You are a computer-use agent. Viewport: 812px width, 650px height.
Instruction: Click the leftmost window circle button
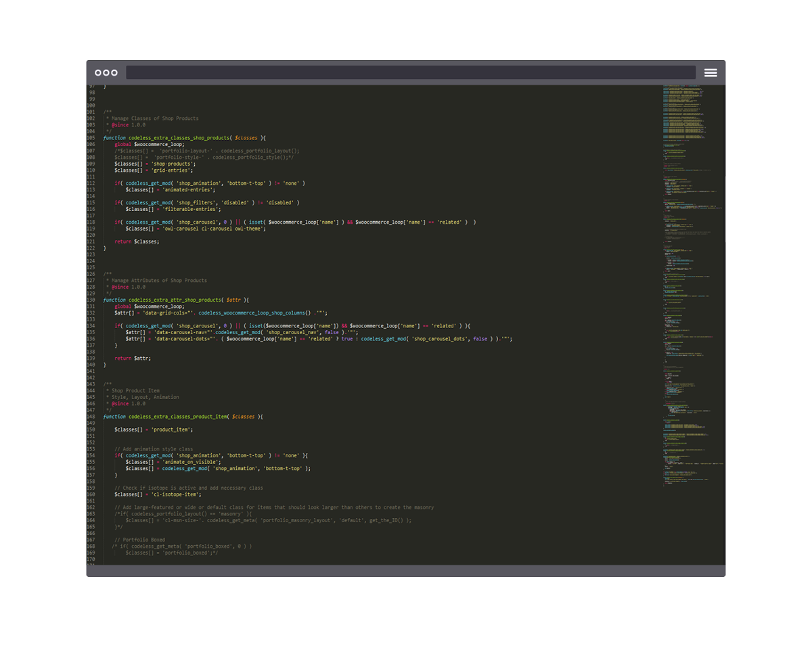point(98,72)
